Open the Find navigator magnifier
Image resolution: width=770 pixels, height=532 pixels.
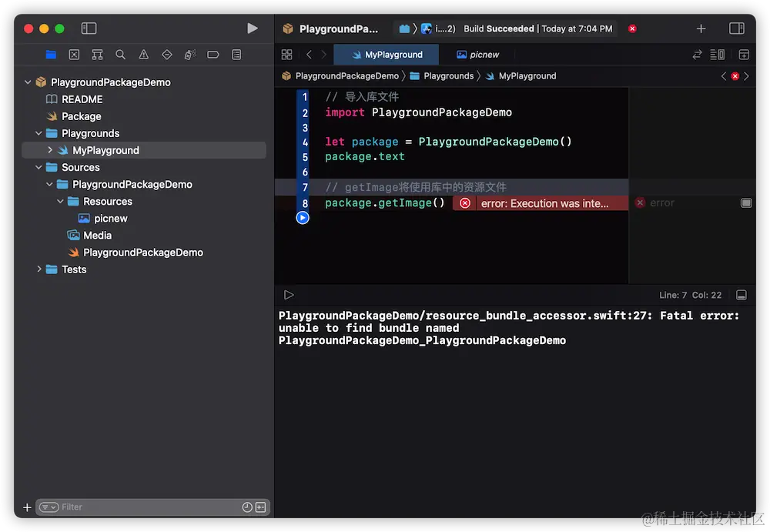click(x=120, y=55)
